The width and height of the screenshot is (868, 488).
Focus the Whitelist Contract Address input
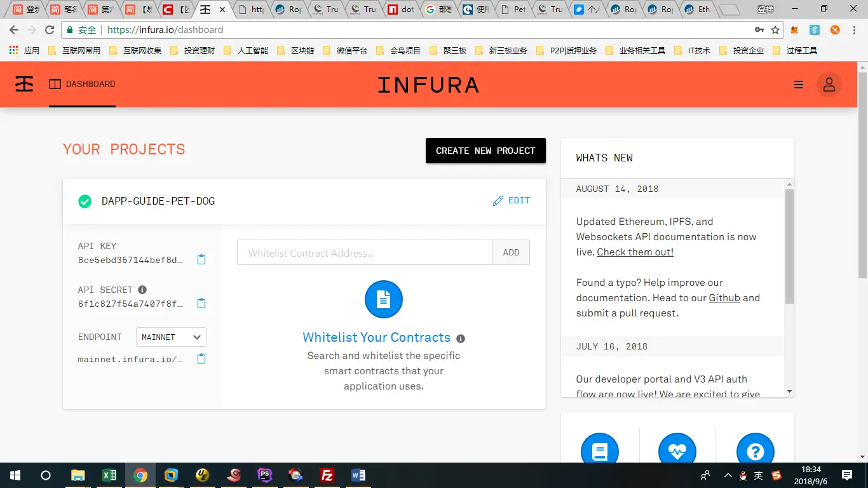point(365,252)
